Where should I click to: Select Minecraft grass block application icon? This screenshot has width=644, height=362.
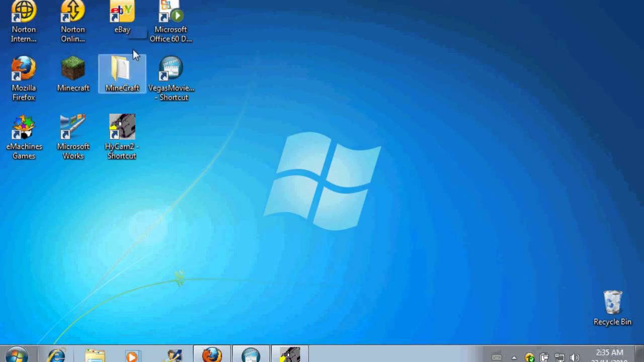[73, 74]
